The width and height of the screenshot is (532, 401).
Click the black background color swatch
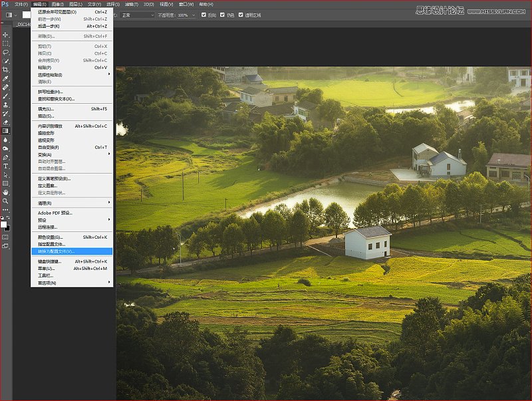point(8,229)
